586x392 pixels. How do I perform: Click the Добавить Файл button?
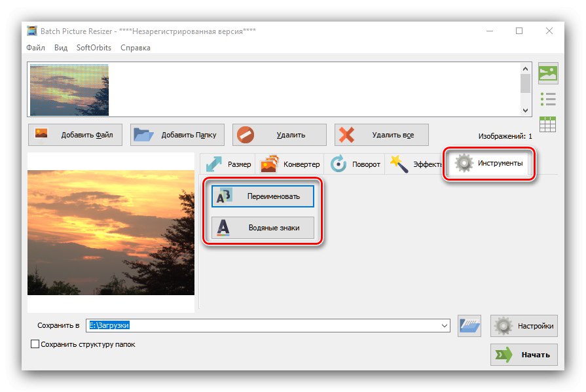pos(75,135)
